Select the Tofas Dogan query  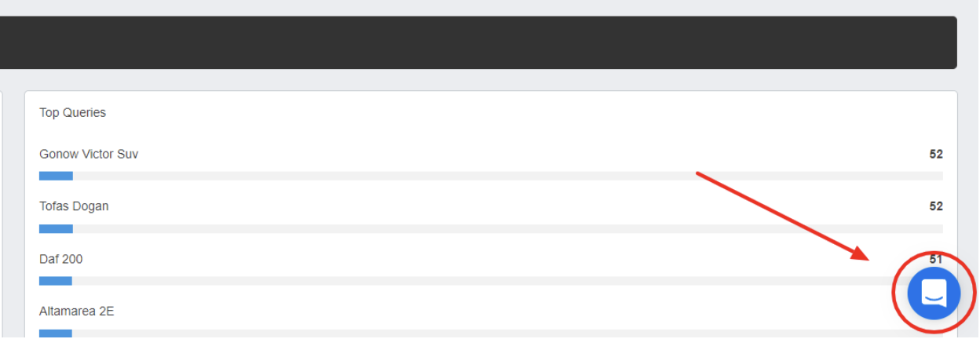pyautogui.click(x=74, y=206)
